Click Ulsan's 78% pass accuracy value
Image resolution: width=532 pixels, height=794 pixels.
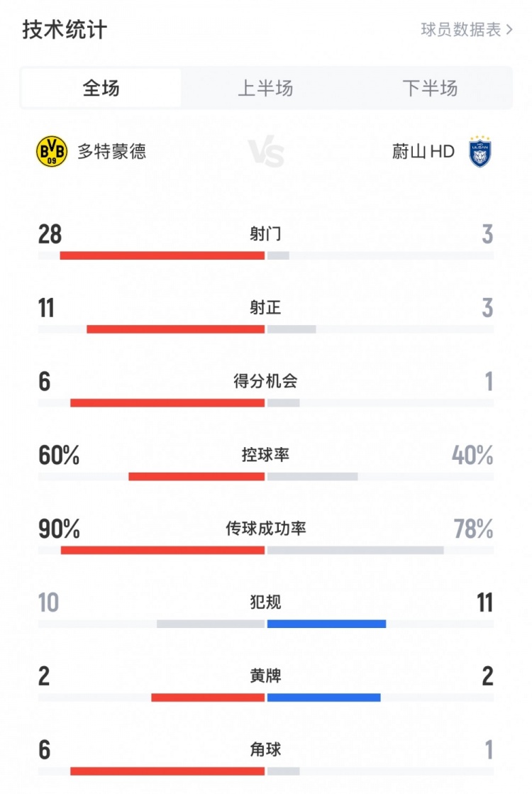click(473, 529)
